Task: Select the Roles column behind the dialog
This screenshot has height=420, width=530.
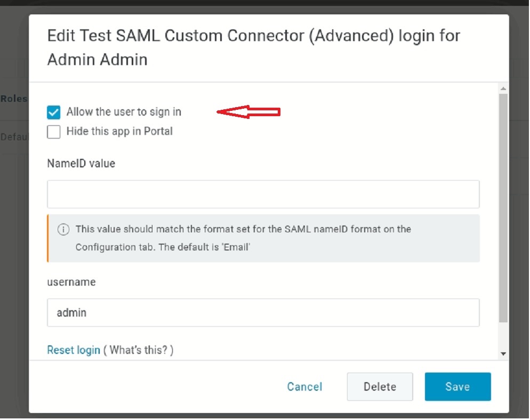Action: [14, 99]
